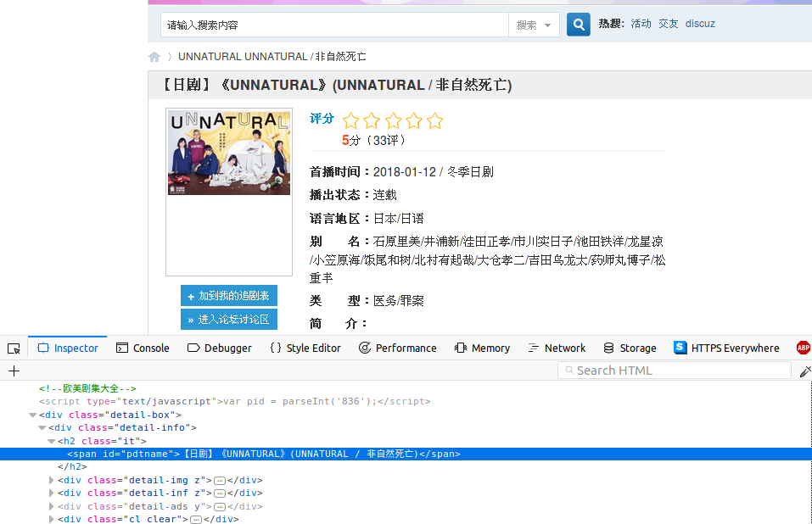The image size is (812, 524).
Task: Click the eyedropper icon beside Search HTML
Action: coord(805,371)
